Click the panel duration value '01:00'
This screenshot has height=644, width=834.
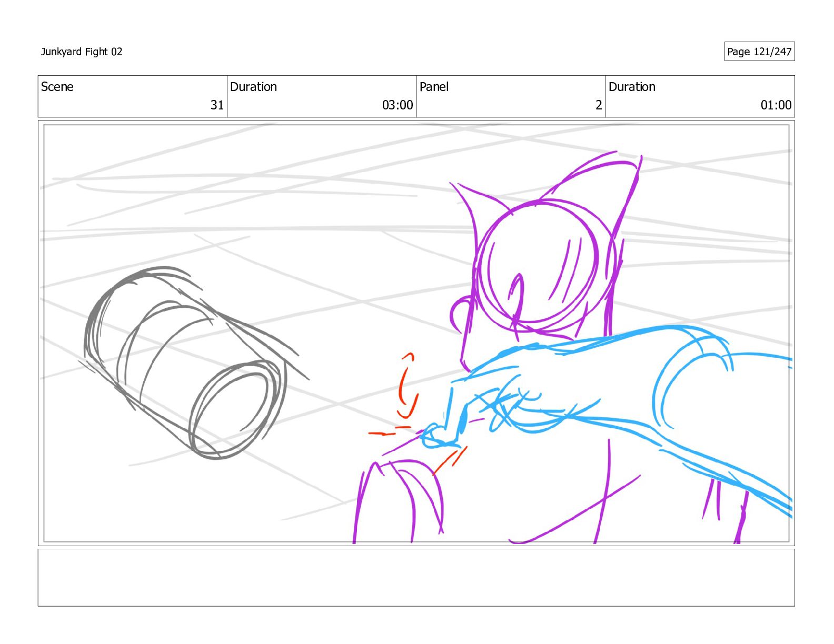776,105
